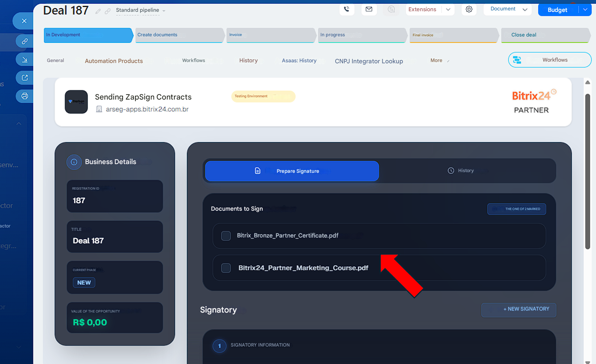This screenshot has width=596, height=364.
Task: Click the vertical scrollbar thumb
Action: (x=587, y=171)
